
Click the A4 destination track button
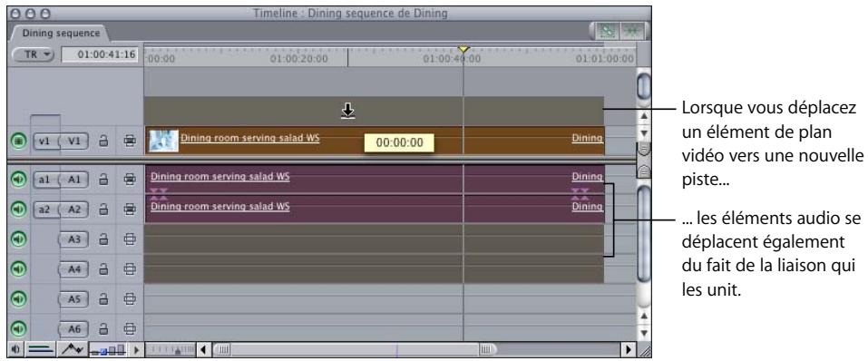coord(74,269)
